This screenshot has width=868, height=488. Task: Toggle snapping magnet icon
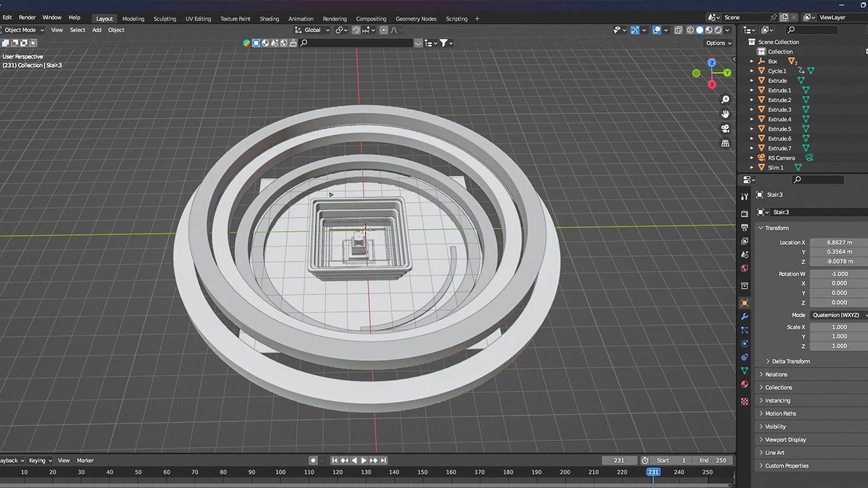pyautogui.click(x=356, y=30)
